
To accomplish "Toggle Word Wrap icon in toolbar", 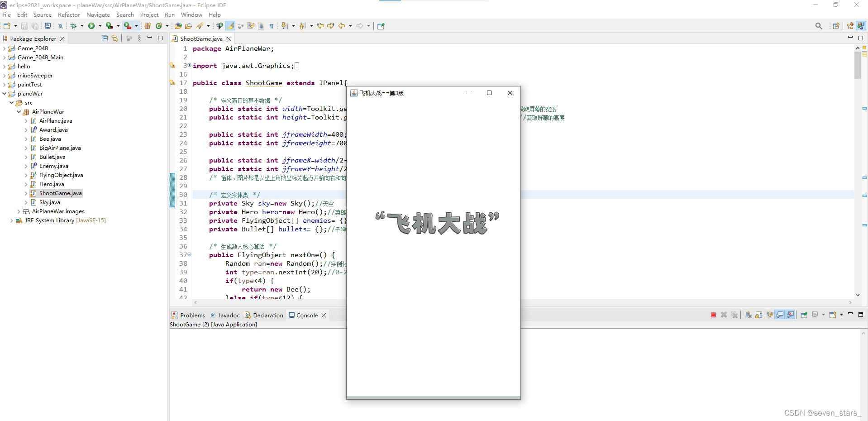I will 251,26.
